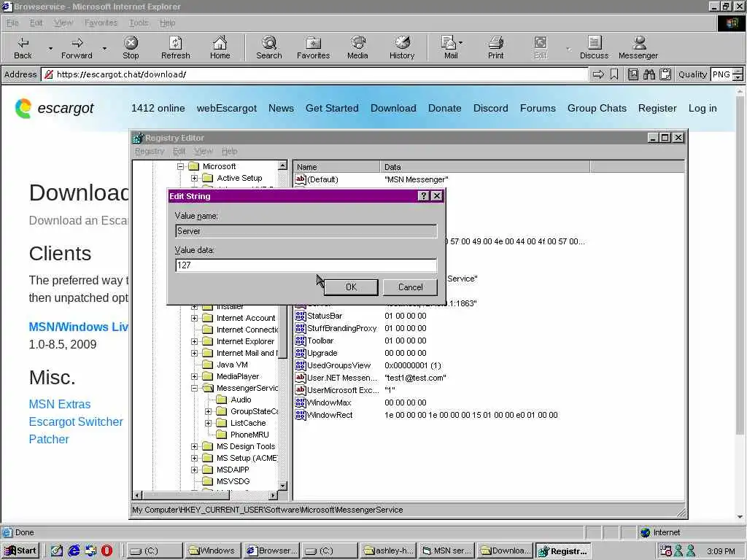Click the Back toolbar icon
The width and height of the screenshot is (747, 560).
tap(23, 47)
